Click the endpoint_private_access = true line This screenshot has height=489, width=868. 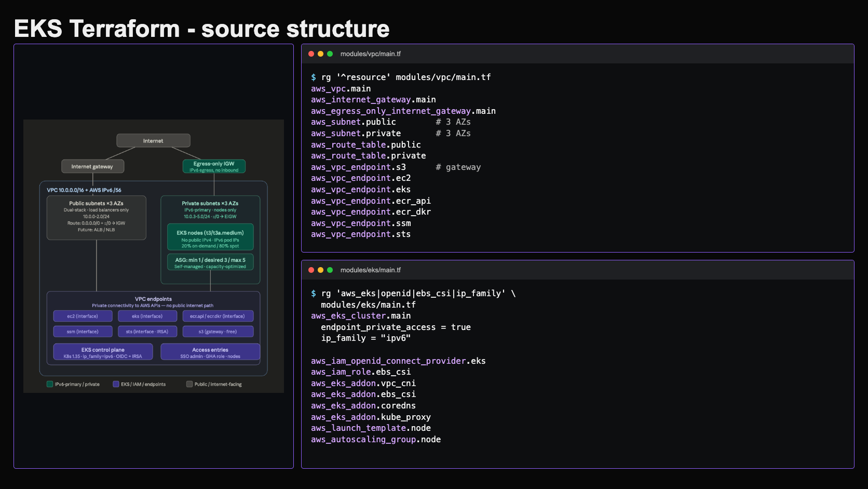pyautogui.click(x=396, y=327)
